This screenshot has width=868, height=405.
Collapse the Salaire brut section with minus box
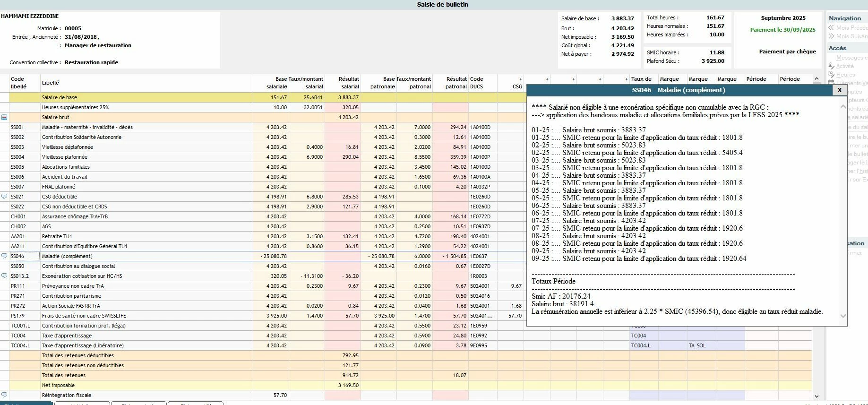click(4, 117)
